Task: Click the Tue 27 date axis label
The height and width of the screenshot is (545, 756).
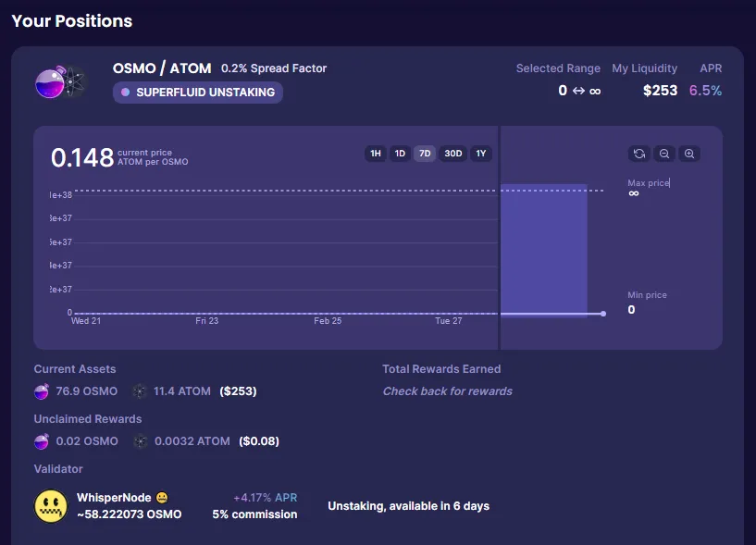Action: point(449,321)
